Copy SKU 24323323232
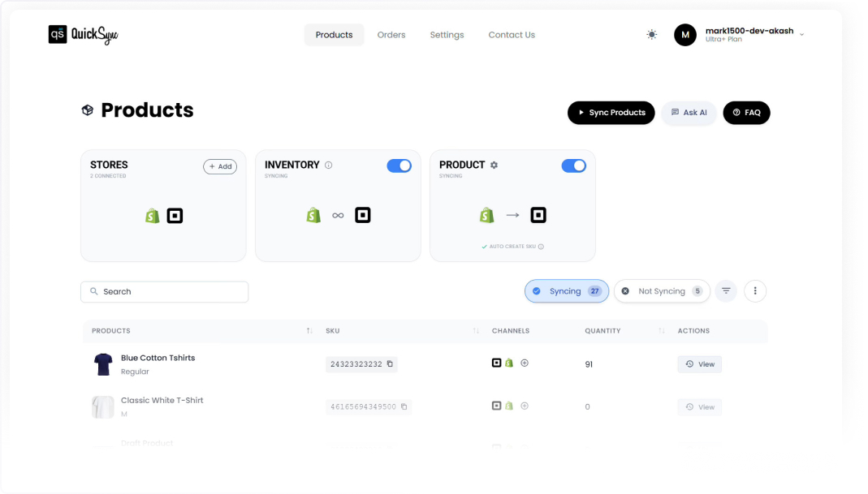868x494 pixels. click(390, 364)
